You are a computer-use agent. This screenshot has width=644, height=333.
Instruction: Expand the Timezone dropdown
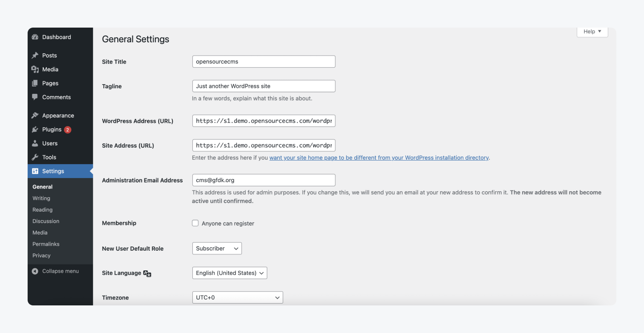pos(237,297)
